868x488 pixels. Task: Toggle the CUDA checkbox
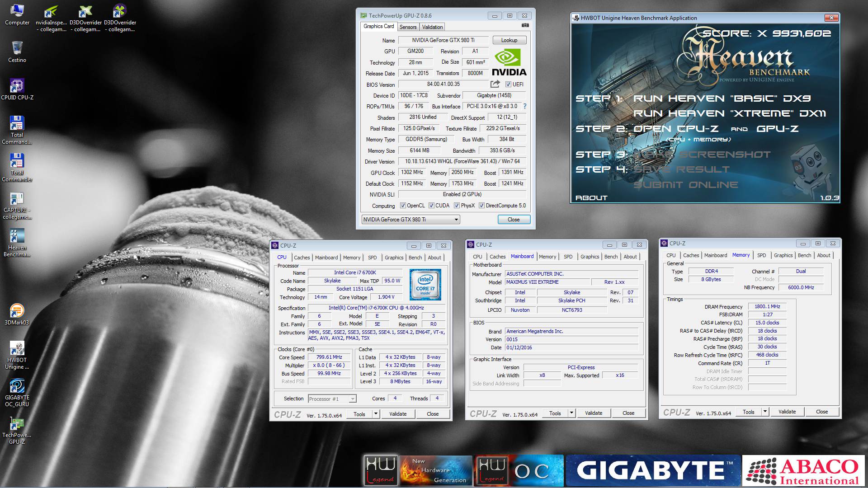point(431,206)
